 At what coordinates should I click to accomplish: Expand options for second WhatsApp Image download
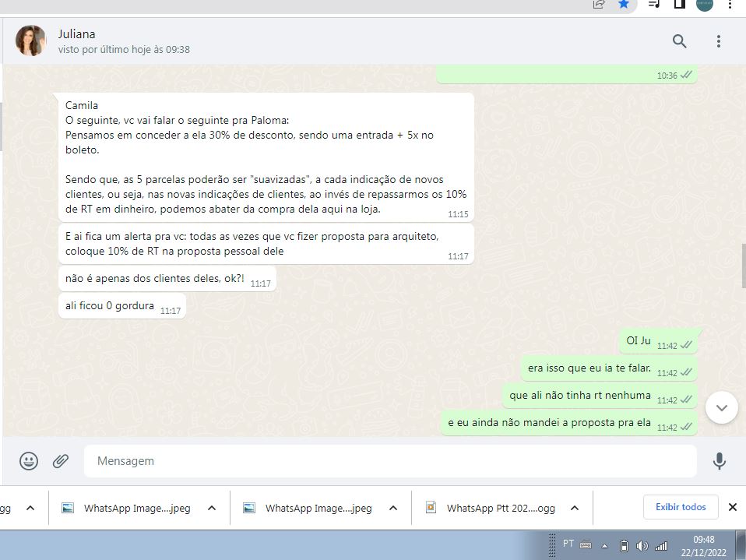pyautogui.click(x=393, y=508)
